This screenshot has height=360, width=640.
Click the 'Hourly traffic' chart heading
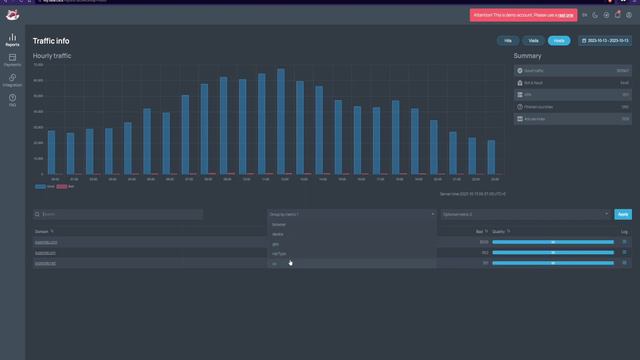52,56
